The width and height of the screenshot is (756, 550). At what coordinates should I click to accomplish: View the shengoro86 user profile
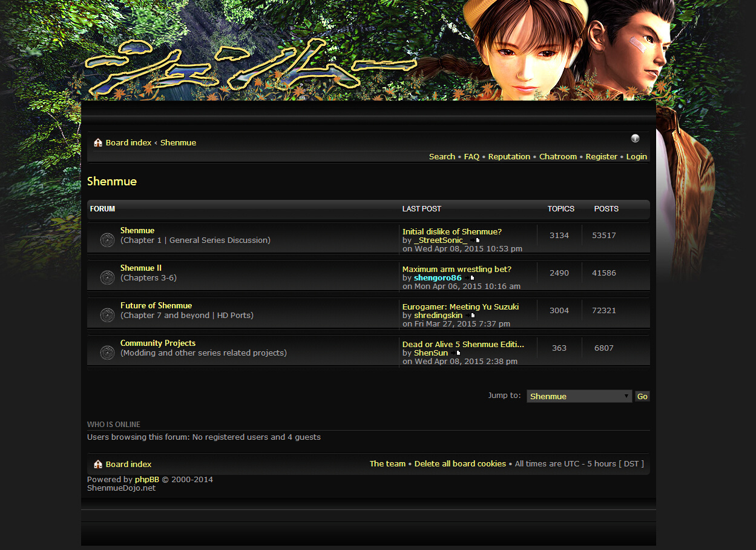point(438,278)
